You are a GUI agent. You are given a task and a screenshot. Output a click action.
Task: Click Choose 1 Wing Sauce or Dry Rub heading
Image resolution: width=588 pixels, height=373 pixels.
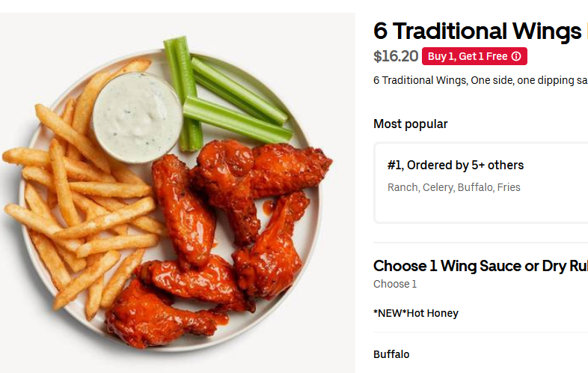481,266
